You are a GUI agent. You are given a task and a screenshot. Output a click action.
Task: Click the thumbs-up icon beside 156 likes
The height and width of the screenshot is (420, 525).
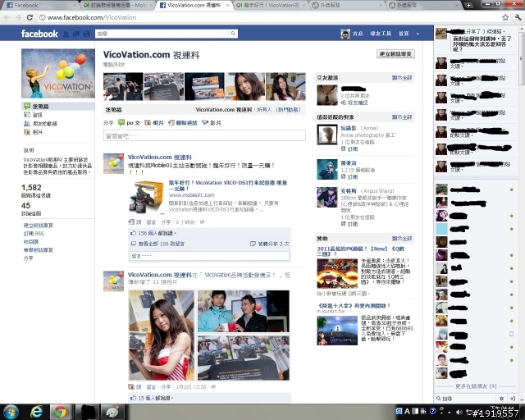(133, 233)
